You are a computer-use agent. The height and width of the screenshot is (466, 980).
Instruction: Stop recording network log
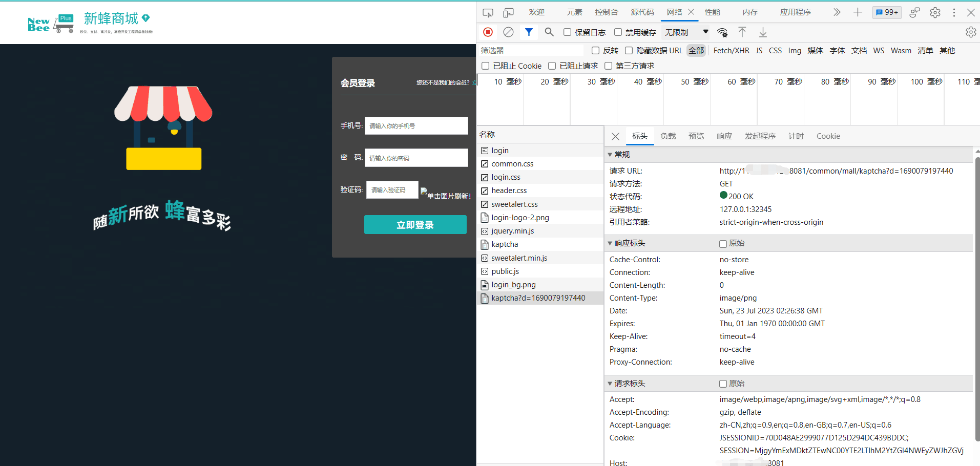(x=487, y=32)
